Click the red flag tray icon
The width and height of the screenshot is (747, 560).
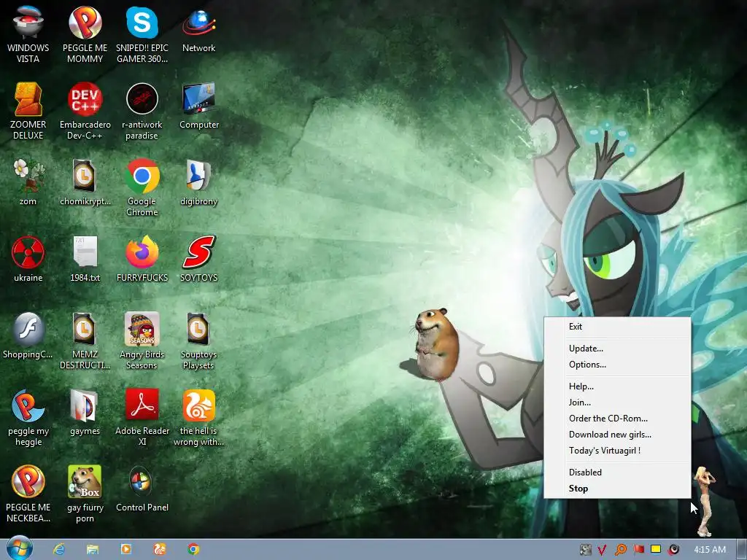pos(638,550)
